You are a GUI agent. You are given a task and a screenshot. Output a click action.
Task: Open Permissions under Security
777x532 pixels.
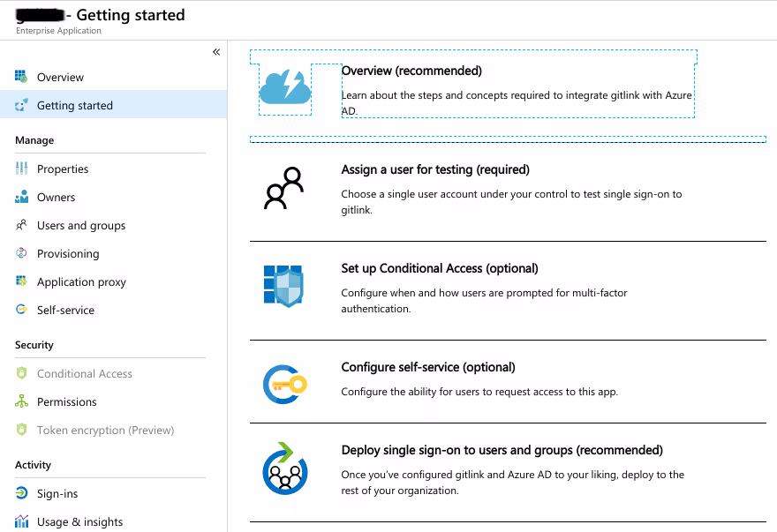67,402
